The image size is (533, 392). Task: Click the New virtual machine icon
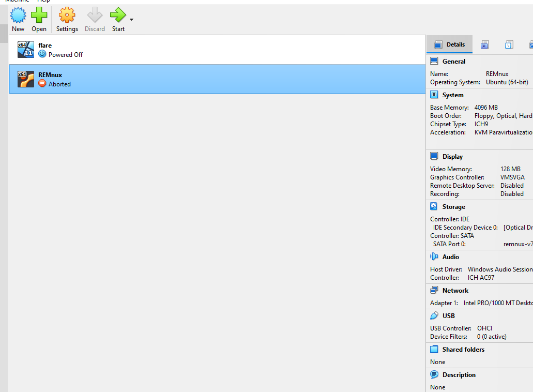pos(18,16)
